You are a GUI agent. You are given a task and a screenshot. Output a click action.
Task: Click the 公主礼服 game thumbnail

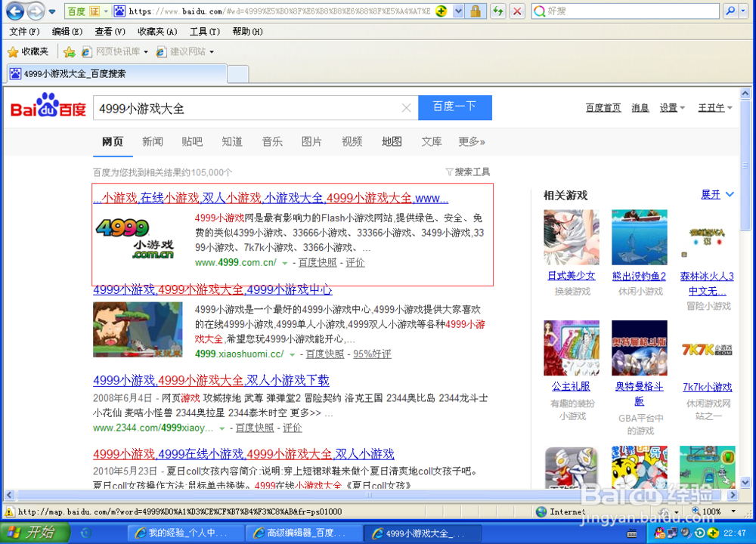(572, 348)
